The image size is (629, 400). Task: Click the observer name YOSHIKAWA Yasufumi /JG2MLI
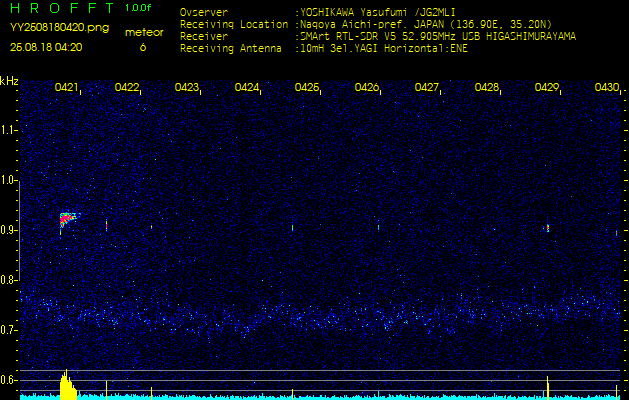[x=377, y=12]
